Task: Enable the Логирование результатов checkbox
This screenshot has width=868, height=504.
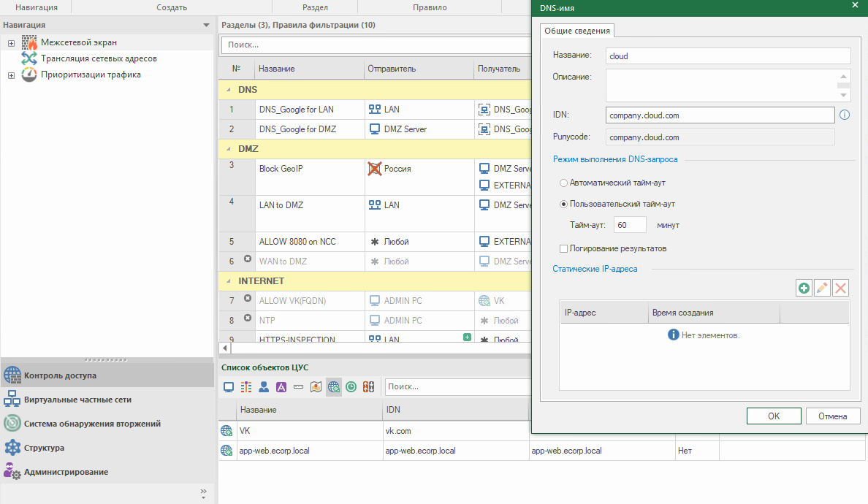Action: (563, 248)
